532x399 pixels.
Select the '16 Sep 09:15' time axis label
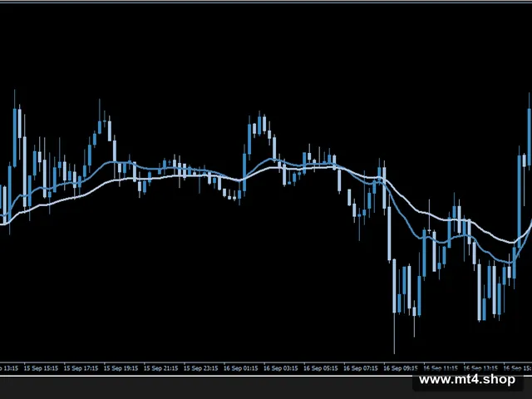pyautogui.click(x=401, y=368)
